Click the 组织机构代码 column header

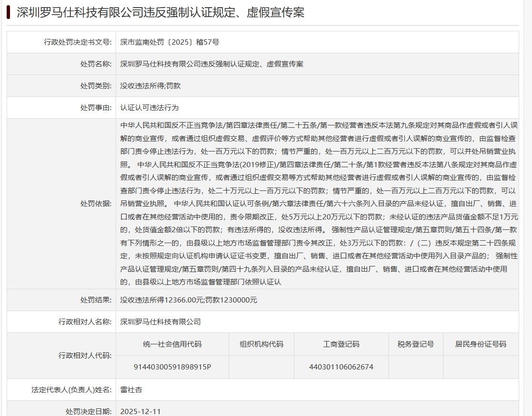click(x=261, y=344)
